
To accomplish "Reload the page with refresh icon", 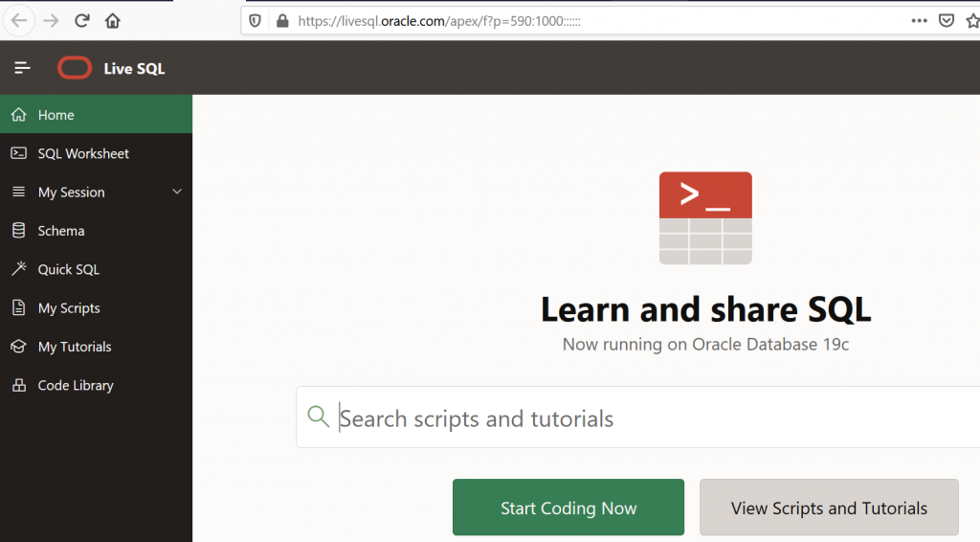I will [81, 21].
